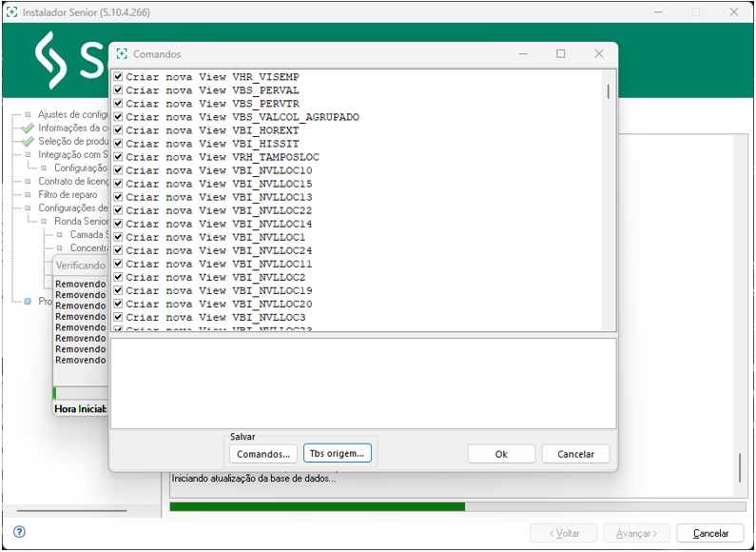The height and width of the screenshot is (552, 756).
Task: Toggle VBI_HISSIT view checkbox
Action: coord(118,144)
